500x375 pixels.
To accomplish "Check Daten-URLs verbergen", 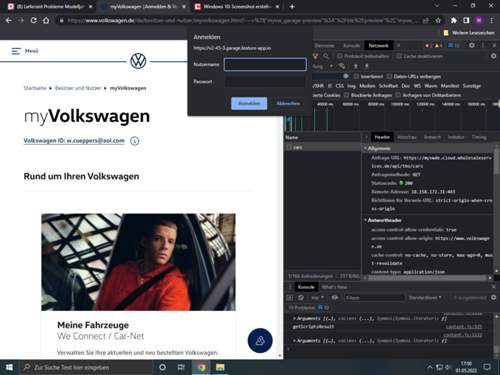I will [x=389, y=76].
